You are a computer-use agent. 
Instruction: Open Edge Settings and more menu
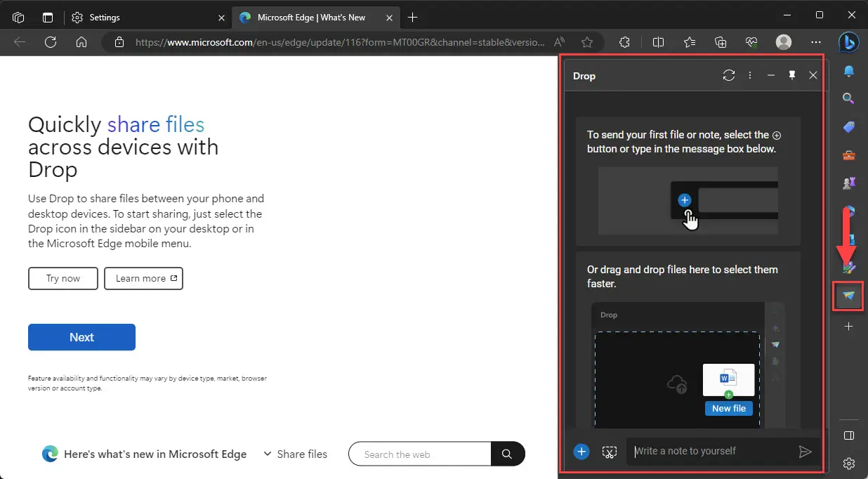815,43
